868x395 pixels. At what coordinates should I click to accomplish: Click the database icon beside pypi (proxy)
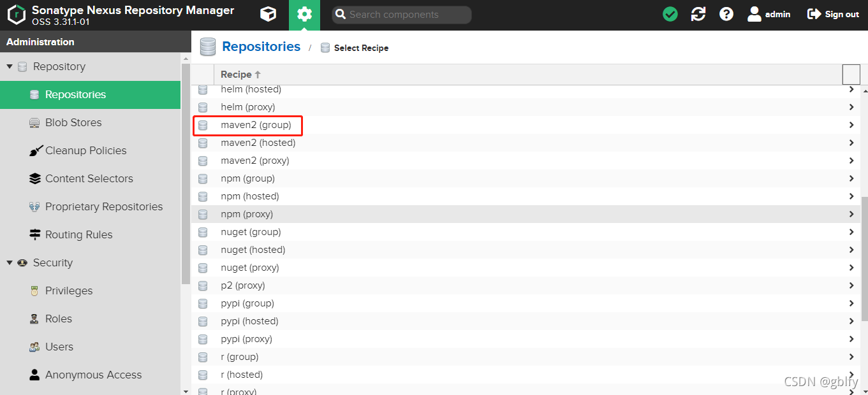(203, 340)
